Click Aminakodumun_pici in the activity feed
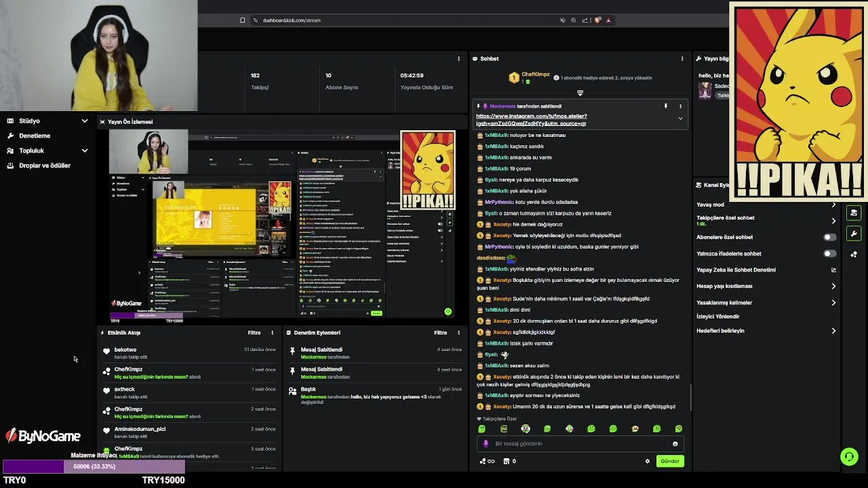The image size is (868, 488). coord(140,429)
